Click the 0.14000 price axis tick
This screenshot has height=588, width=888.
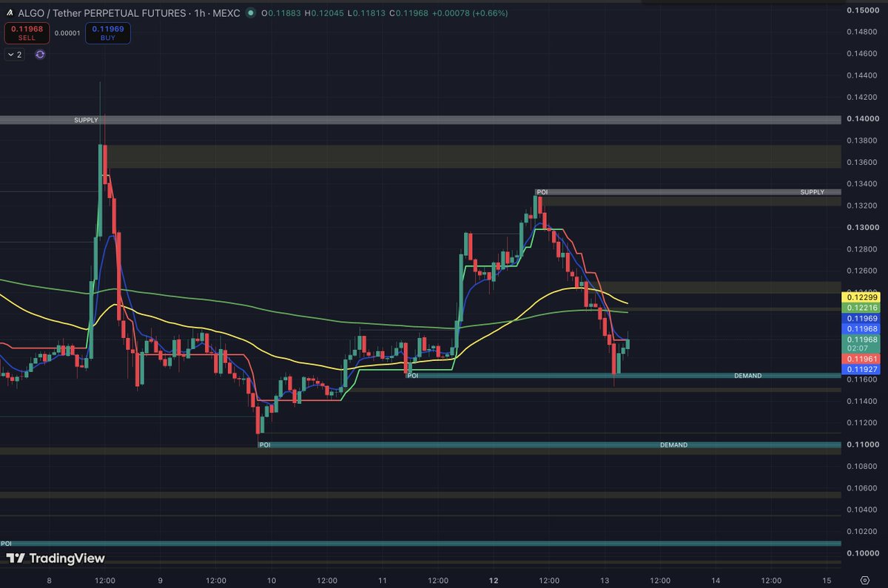[864, 118]
